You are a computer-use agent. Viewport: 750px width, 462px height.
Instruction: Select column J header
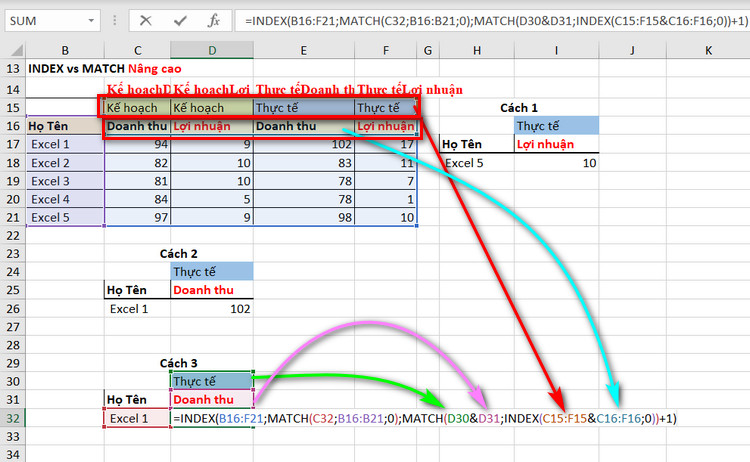pos(632,50)
